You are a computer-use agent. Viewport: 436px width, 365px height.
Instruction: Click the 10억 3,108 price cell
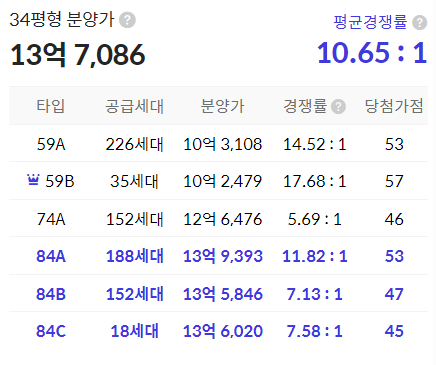point(223,144)
